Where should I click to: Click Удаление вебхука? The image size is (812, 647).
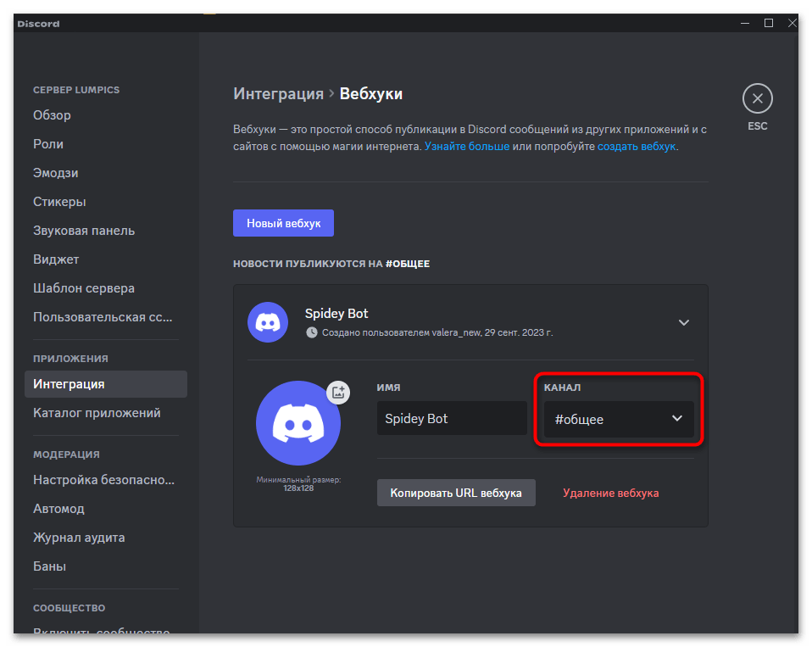point(610,494)
